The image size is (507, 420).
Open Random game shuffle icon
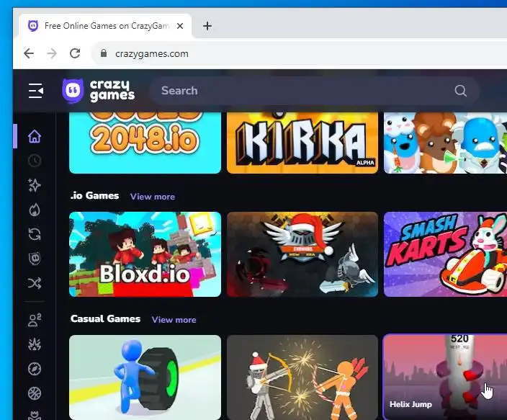click(x=35, y=283)
